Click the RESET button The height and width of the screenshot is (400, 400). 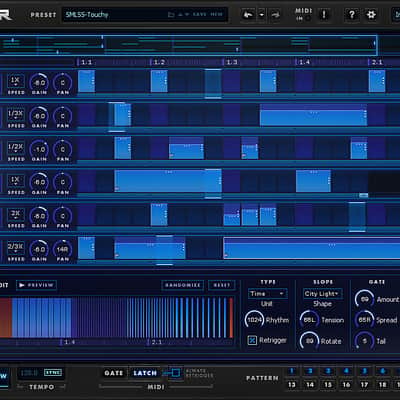222,285
